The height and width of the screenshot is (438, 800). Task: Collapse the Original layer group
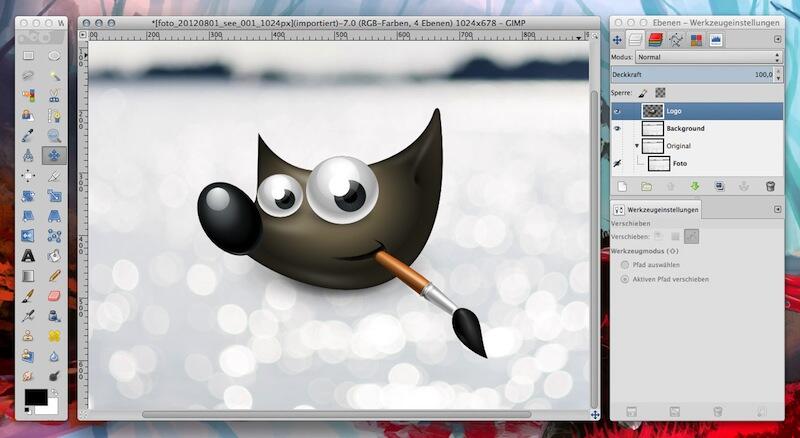(x=637, y=146)
